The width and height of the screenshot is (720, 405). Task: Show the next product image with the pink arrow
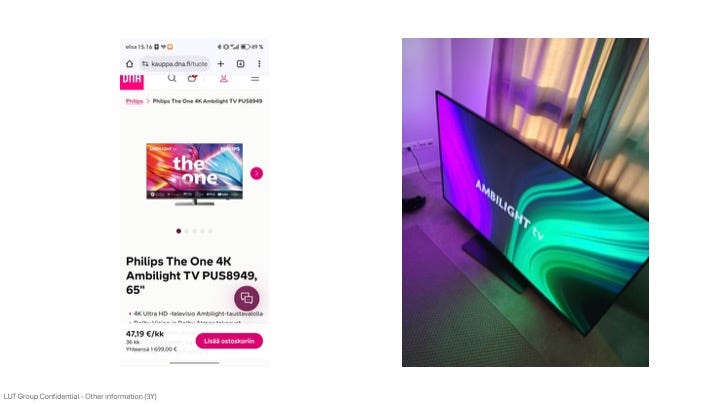(x=257, y=173)
